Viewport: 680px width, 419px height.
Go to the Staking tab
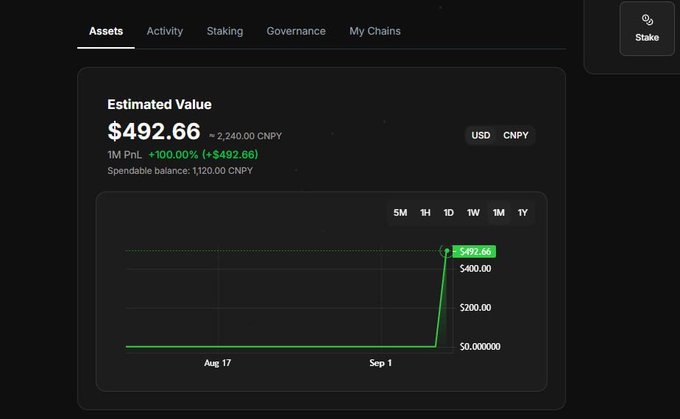point(225,31)
